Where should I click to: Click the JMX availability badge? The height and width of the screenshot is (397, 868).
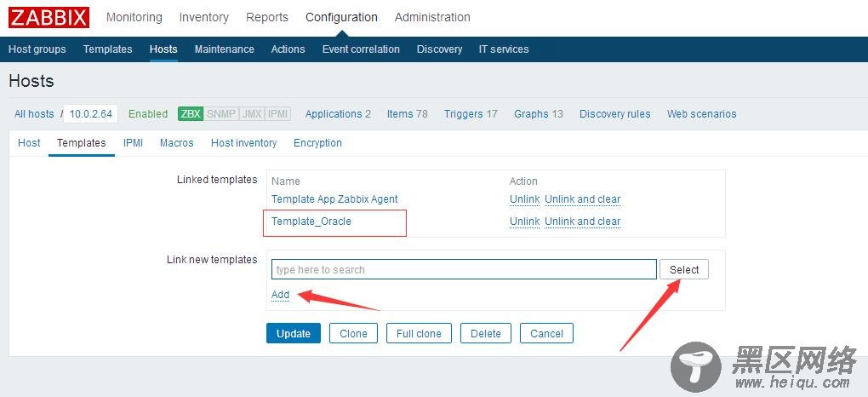point(252,113)
